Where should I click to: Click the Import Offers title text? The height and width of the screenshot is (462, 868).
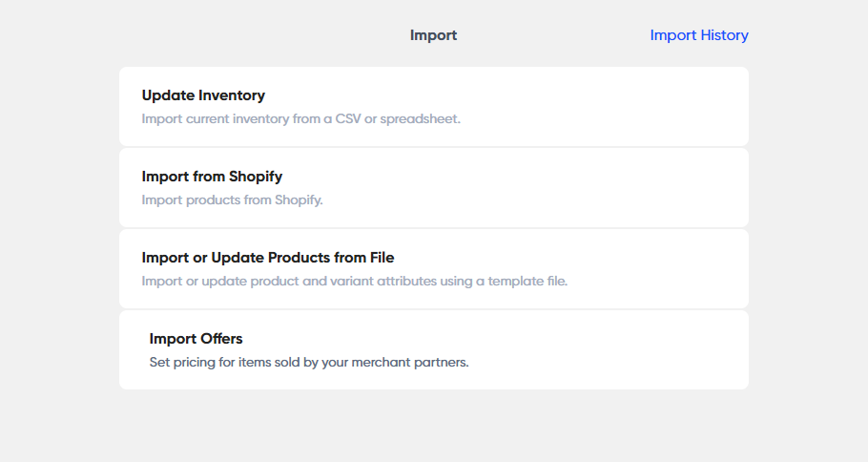point(196,339)
